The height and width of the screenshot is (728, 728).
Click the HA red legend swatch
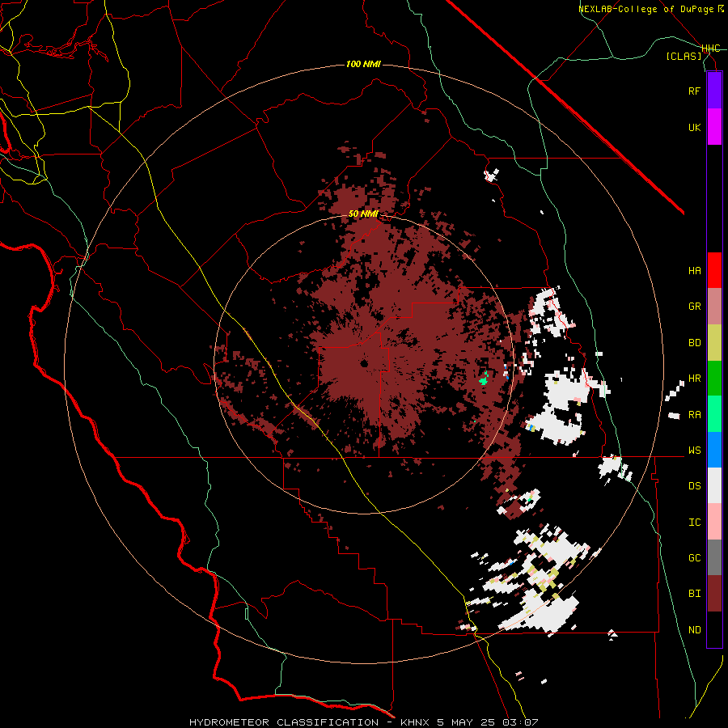pyautogui.click(x=714, y=270)
